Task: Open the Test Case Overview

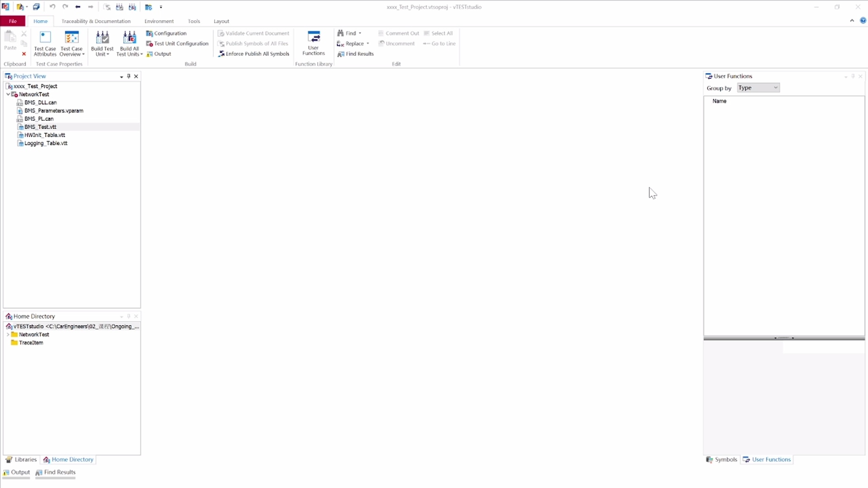Action: point(71,43)
